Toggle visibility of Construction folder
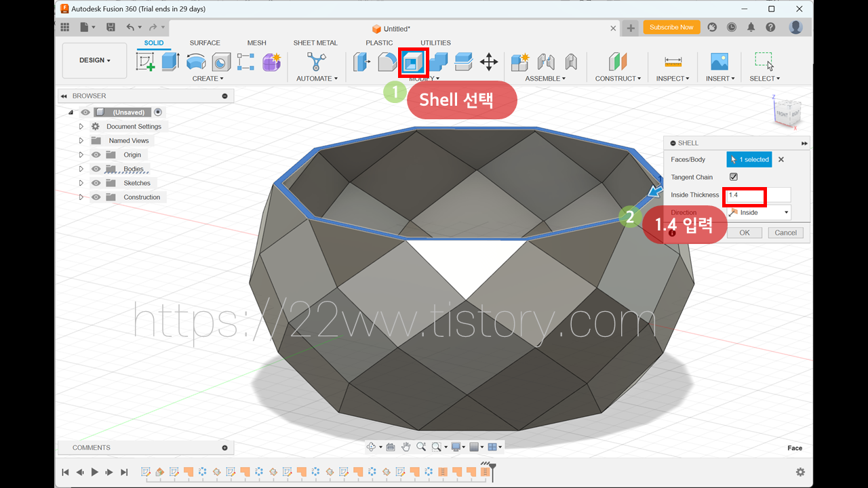868x488 pixels. [x=96, y=197]
